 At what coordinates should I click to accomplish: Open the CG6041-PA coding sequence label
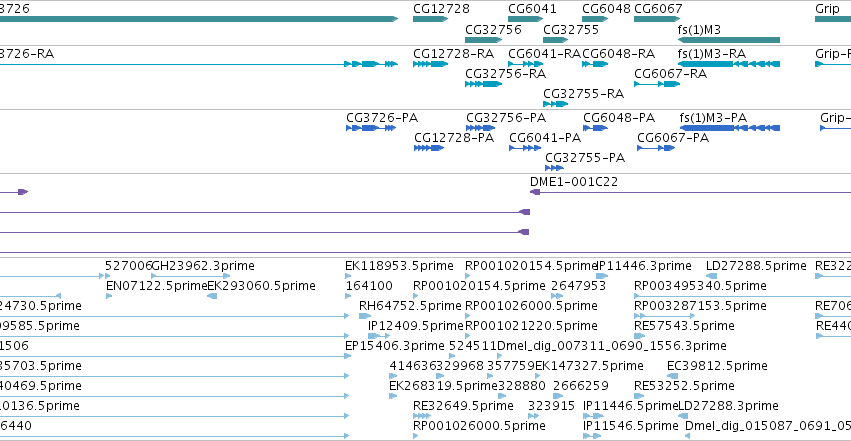545,138
